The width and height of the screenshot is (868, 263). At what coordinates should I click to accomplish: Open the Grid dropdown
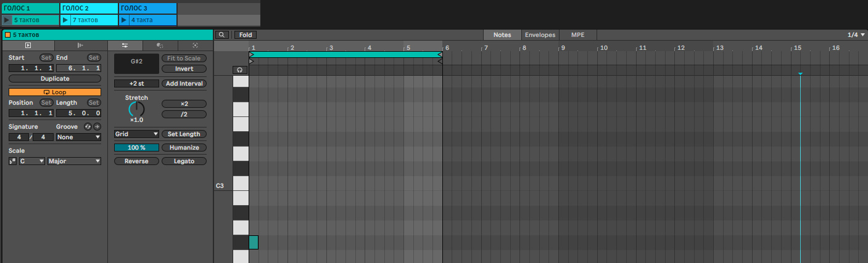coord(136,134)
